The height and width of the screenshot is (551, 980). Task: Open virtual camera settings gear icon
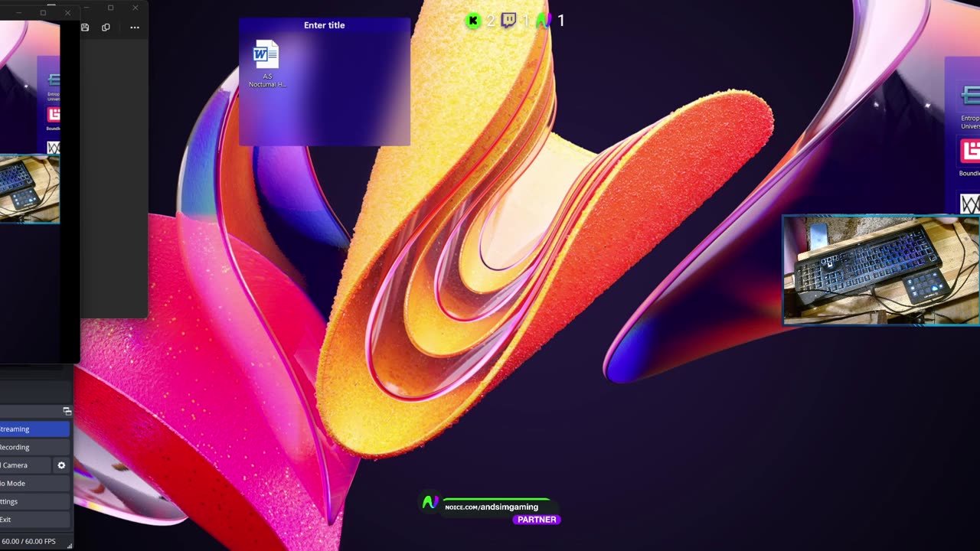point(61,465)
